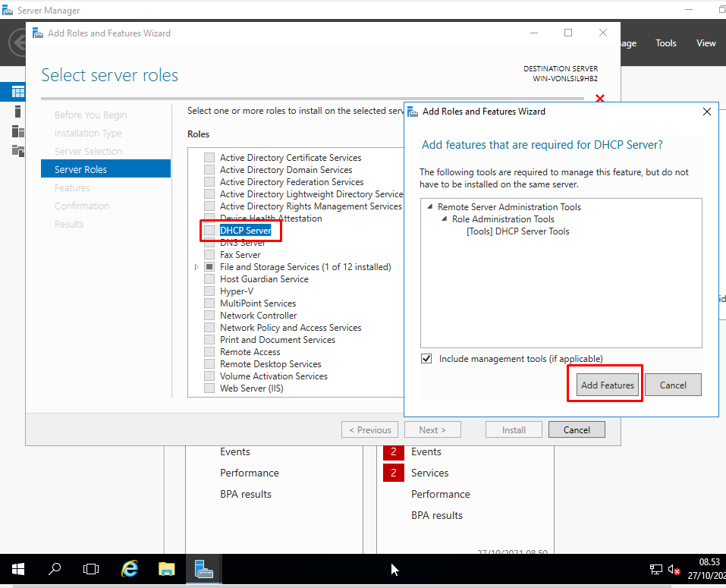Select Print and Document Services role
This screenshot has height=588, width=726.
(x=278, y=340)
